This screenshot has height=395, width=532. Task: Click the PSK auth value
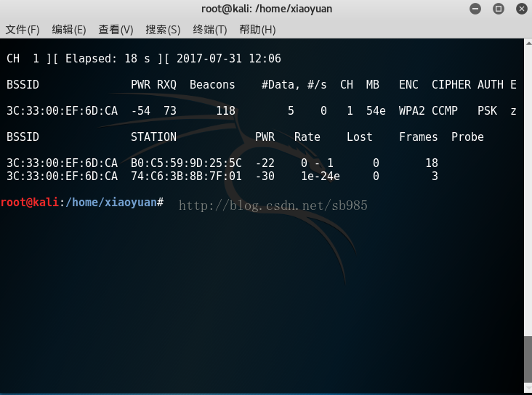point(487,110)
